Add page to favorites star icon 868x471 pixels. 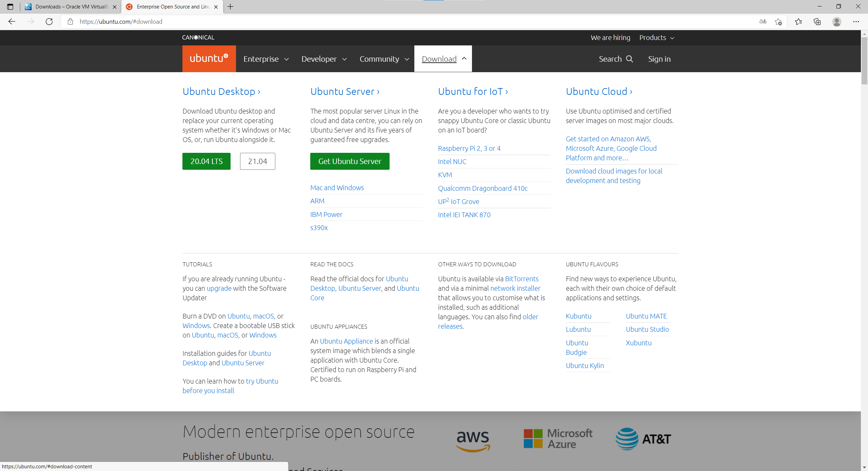(x=778, y=22)
